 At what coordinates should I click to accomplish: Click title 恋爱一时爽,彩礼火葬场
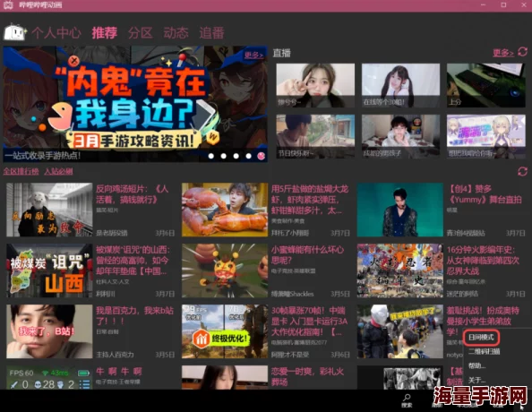(x=307, y=376)
